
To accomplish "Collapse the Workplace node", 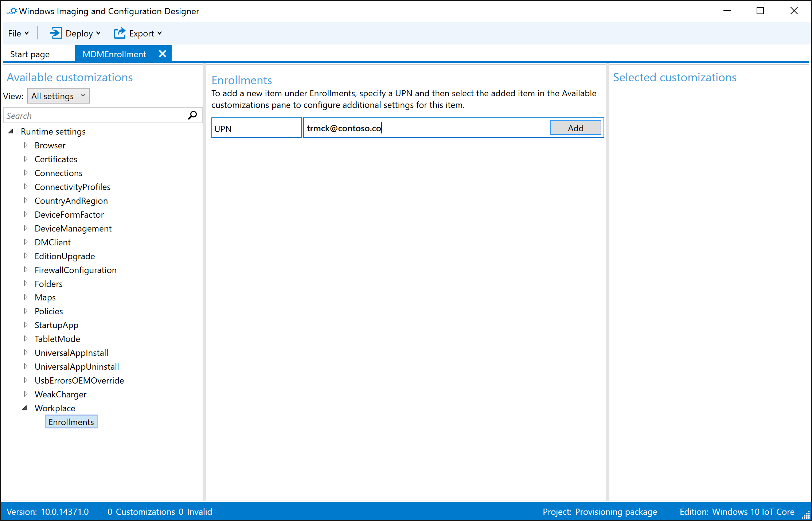I will [x=25, y=408].
